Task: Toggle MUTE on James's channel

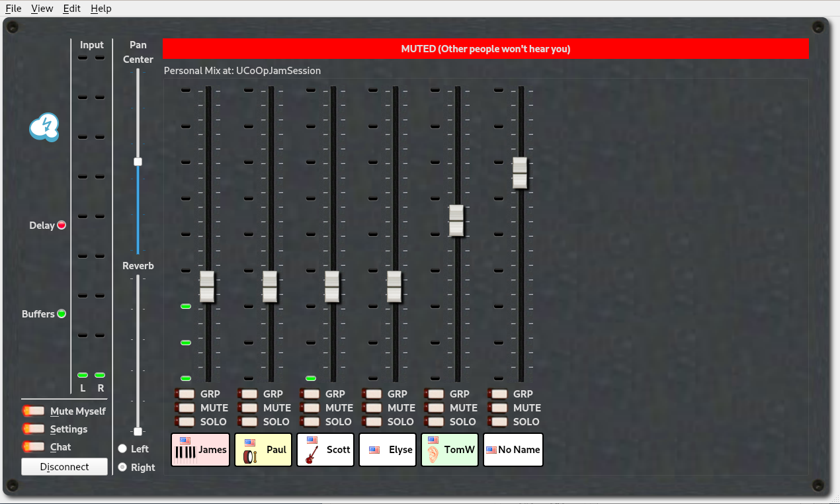Action: (x=185, y=408)
